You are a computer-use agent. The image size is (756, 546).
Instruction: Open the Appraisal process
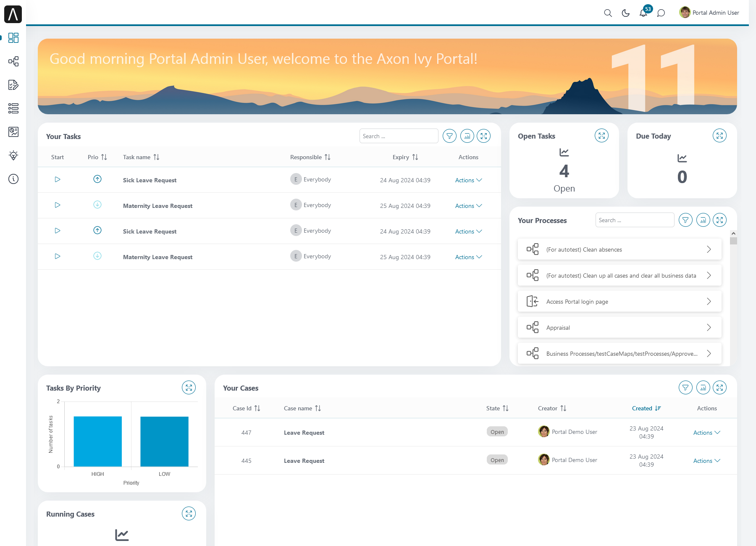619,328
